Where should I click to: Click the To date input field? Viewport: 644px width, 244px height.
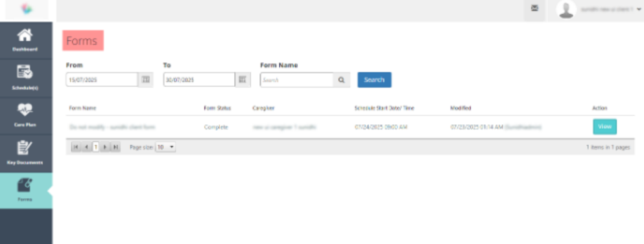click(199, 80)
